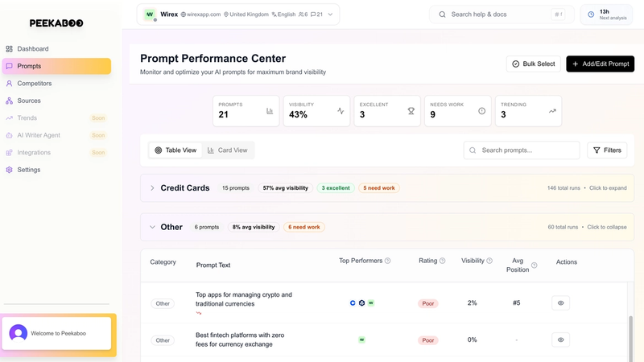View the crypto and traditional currencies prompt

(x=560, y=303)
